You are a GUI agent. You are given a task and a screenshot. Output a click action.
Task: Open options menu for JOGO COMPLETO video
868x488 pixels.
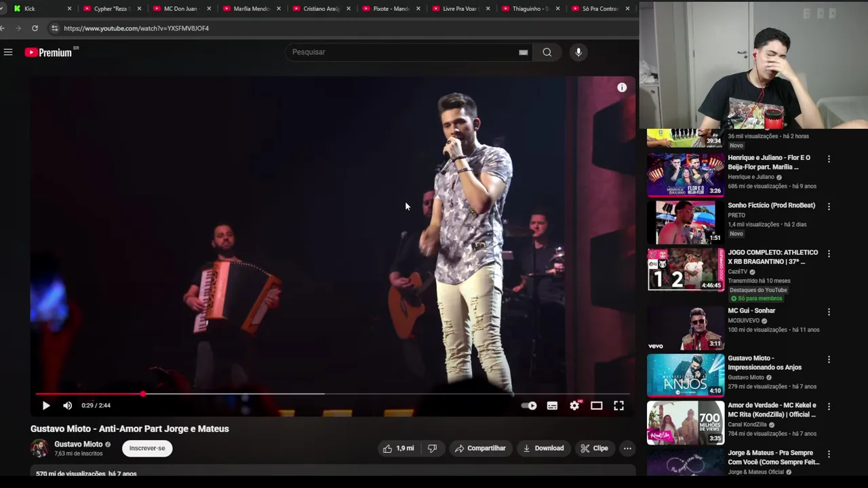tap(829, 253)
